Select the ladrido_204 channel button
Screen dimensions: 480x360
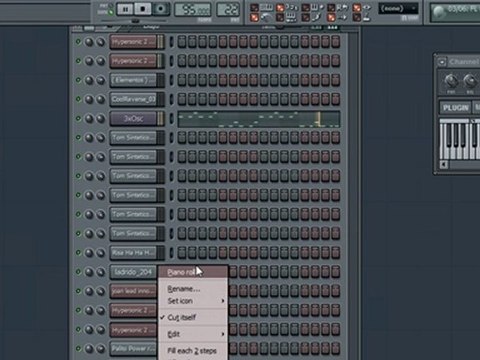click(133, 272)
